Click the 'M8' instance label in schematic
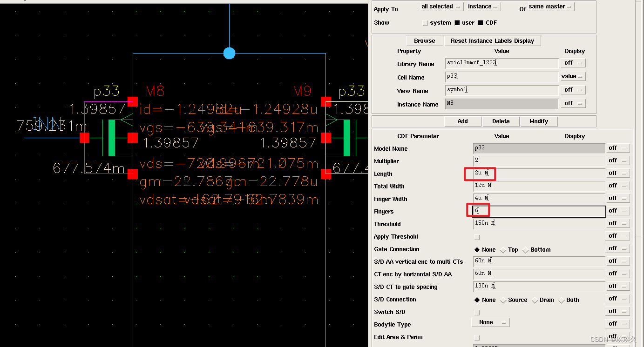This screenshot has height=347, width=644. pyautogui.click(x=155, y=91)
